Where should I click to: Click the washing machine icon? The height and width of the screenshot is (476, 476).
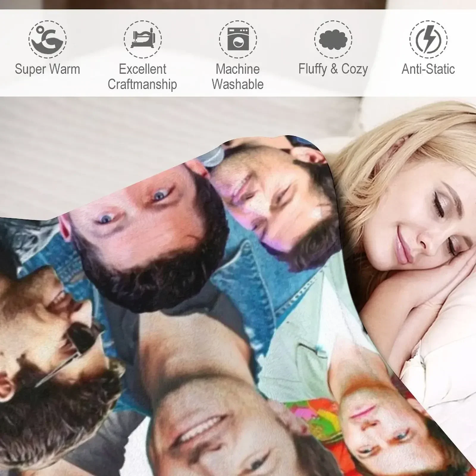[x=238, y=39]
